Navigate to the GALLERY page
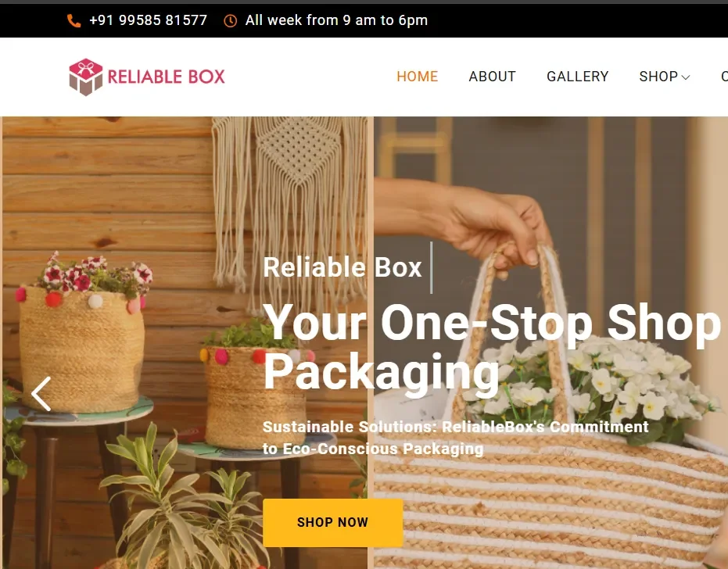Screen dimensions: 728x569 pyautogui.click(x=578, y=76)
